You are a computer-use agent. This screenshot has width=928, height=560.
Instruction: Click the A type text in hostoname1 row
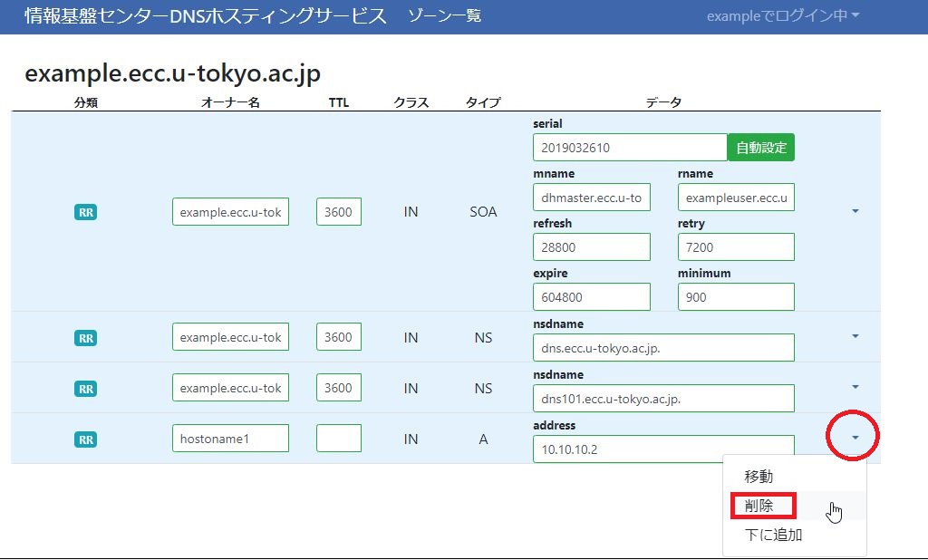click(483, 439)
